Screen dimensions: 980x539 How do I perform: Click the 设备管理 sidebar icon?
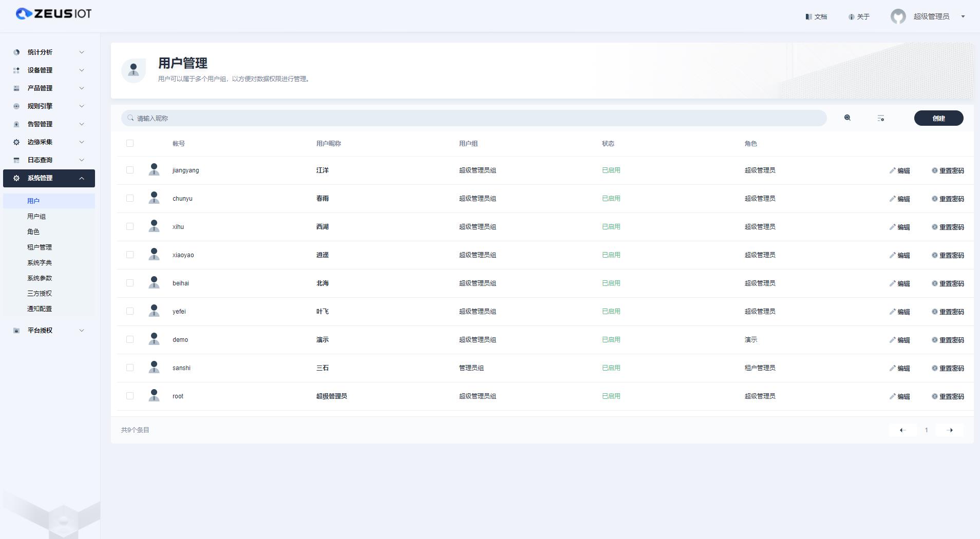tap(16, 70)
